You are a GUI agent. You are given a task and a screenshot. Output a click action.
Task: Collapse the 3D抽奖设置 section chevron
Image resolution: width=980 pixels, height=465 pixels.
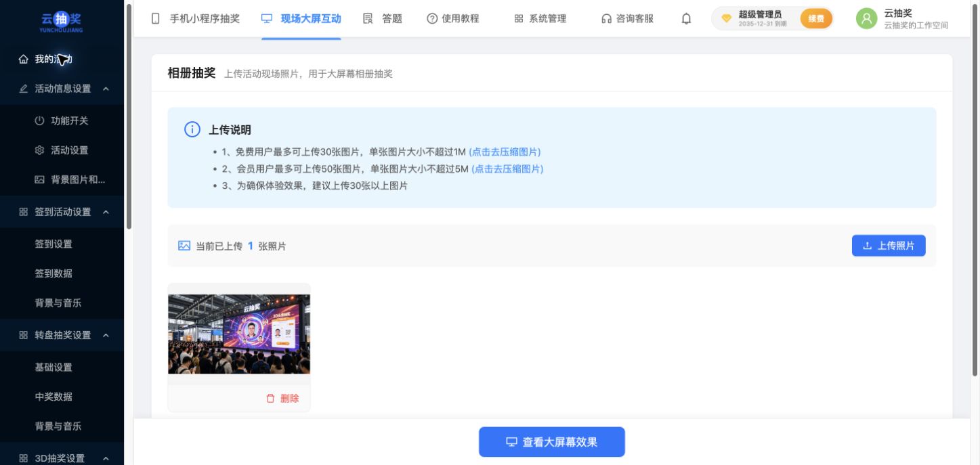[x=106, y=458]
